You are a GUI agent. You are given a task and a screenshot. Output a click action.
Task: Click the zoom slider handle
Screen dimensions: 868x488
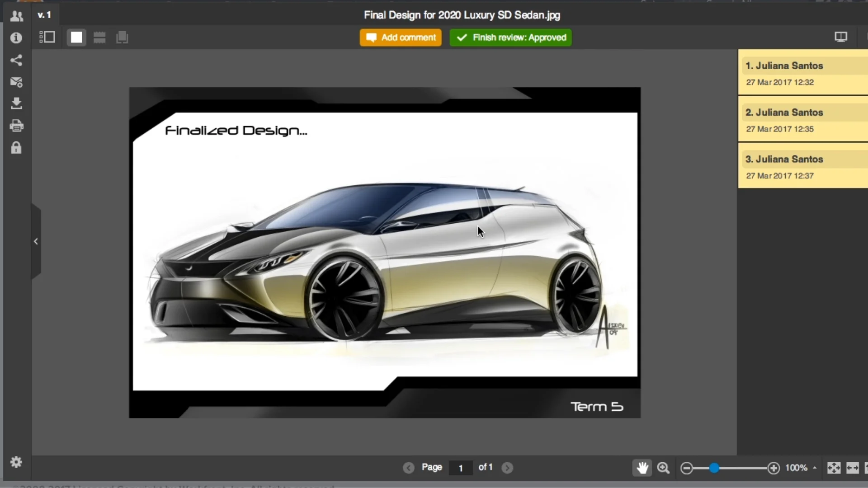pos(714,468)
